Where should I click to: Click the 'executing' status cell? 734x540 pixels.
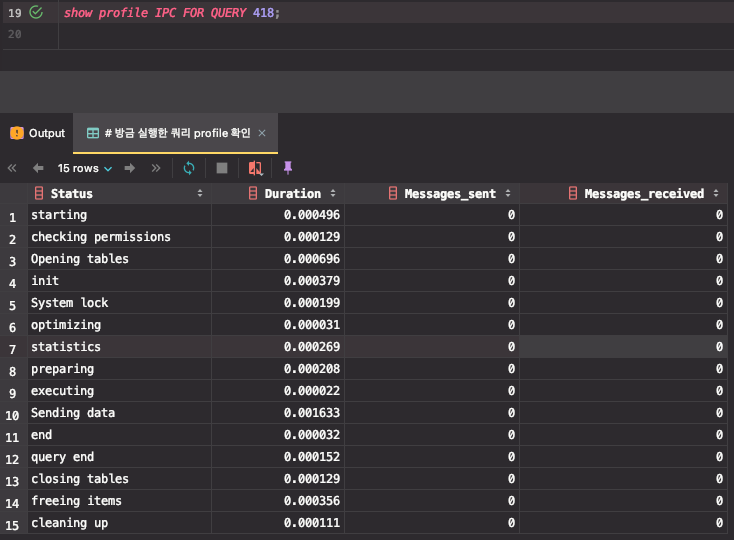pyautogui.click(x=119, y=391)
